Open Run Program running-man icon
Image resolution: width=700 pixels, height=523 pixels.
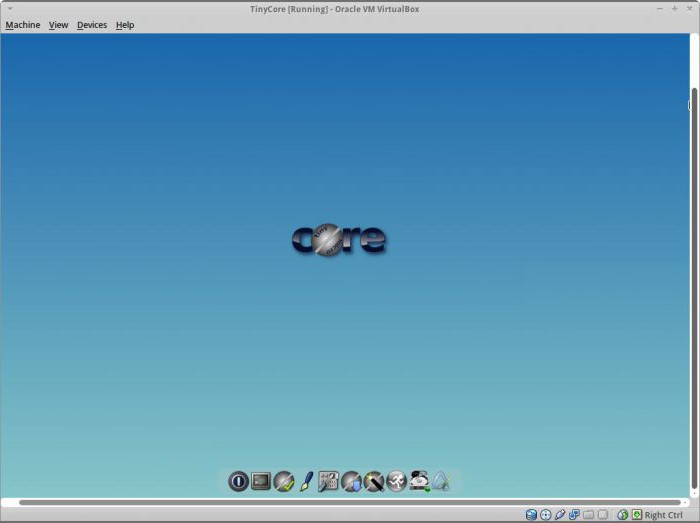coord(396,481)
